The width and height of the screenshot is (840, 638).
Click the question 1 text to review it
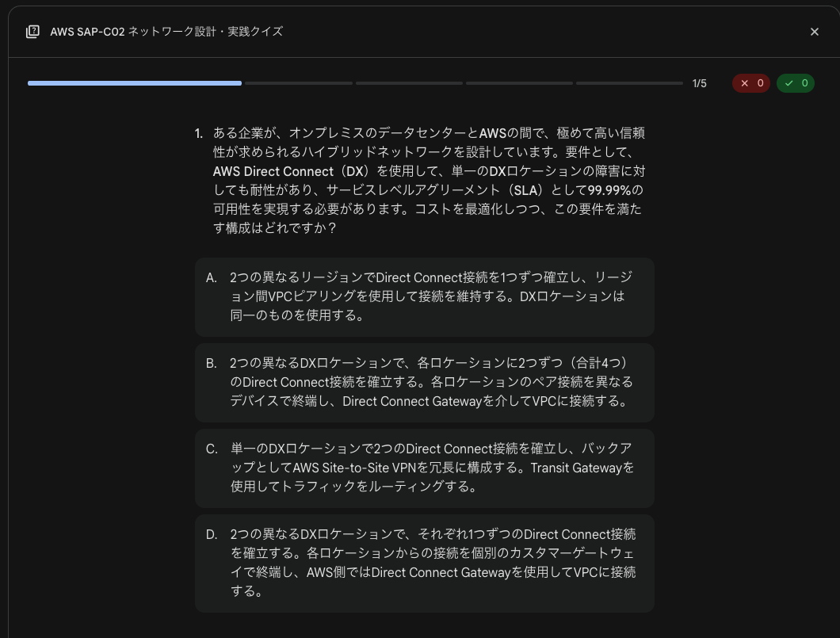[428, 181]
